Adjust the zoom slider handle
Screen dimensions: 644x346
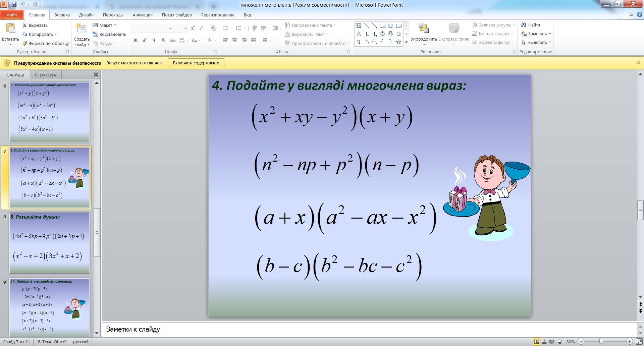click(x=601, y=341)
